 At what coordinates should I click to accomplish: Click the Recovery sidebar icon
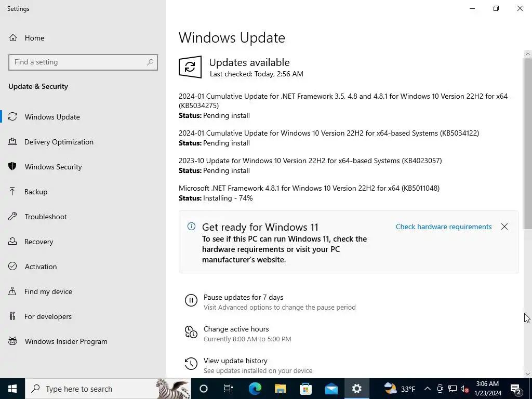pyautogui.click(x=12, y=241)
